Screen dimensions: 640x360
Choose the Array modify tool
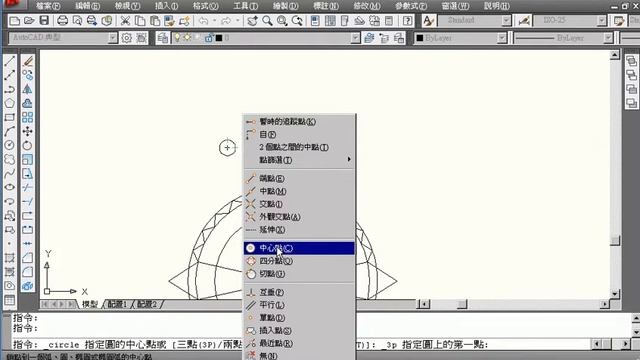(27, 118)
